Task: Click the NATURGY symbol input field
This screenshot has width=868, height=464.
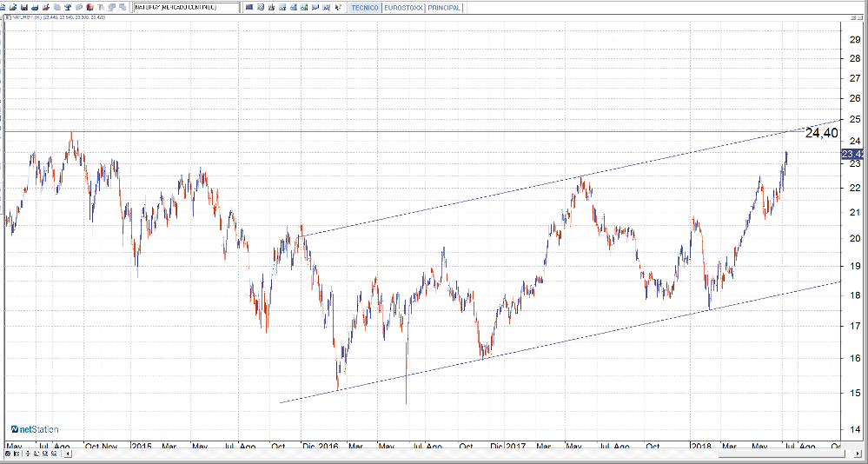Action: tap(187, 7)
